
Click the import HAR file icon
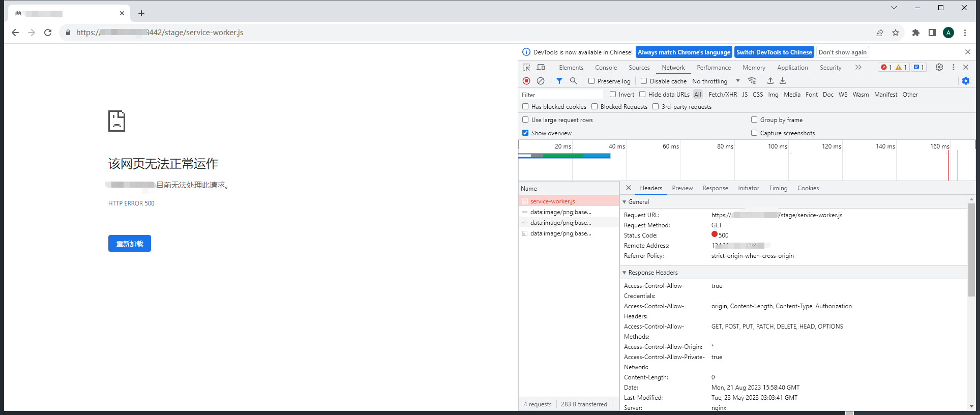(770, 81)
